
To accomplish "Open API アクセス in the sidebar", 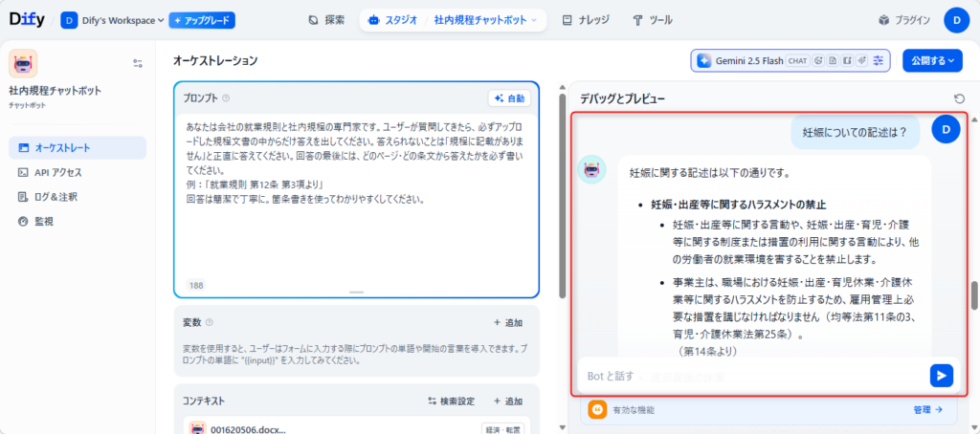I will [58, 173].
